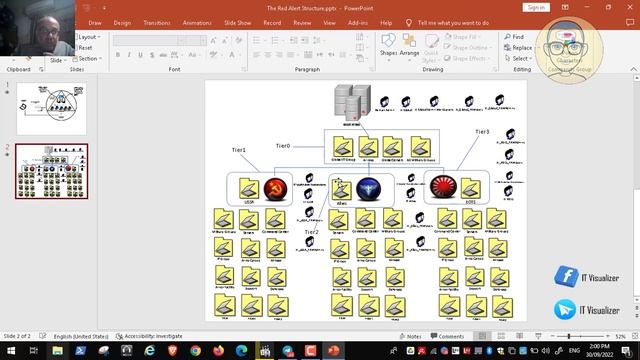Screen dimensions: 640x360
Task: Open the Windows Start menu
Action: [x=11, y=351]
